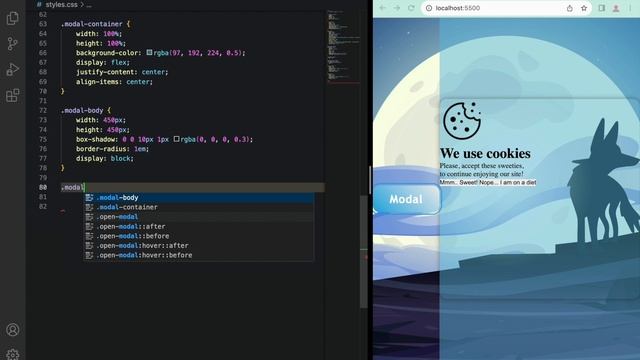Open the Source Control view
The image size is (640, 360).
(13, 44)
